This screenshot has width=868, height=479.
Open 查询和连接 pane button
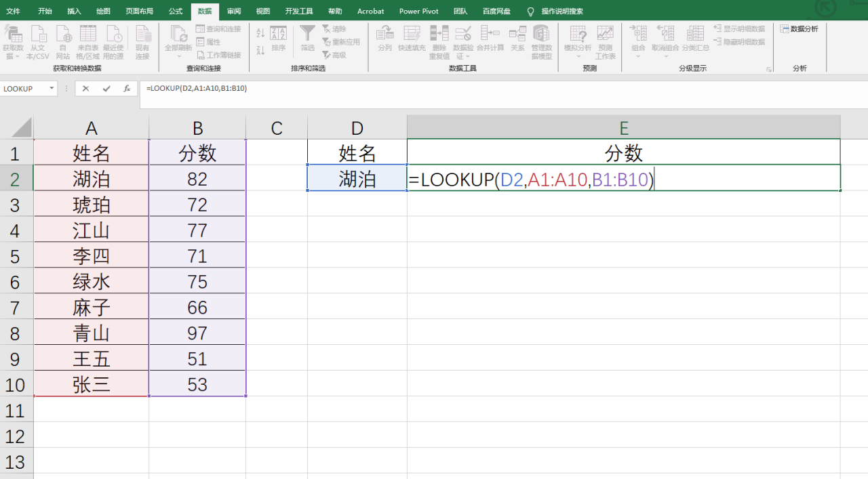coord(218,29)
